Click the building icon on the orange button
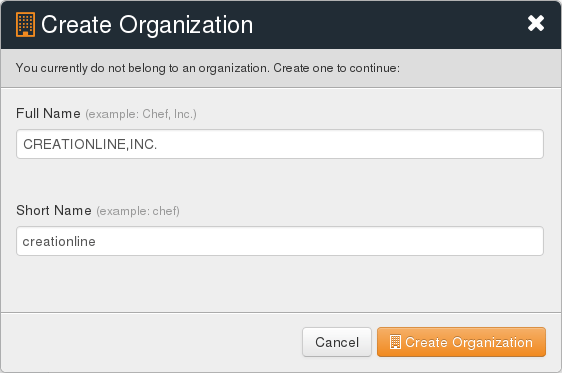 point(395,342)
